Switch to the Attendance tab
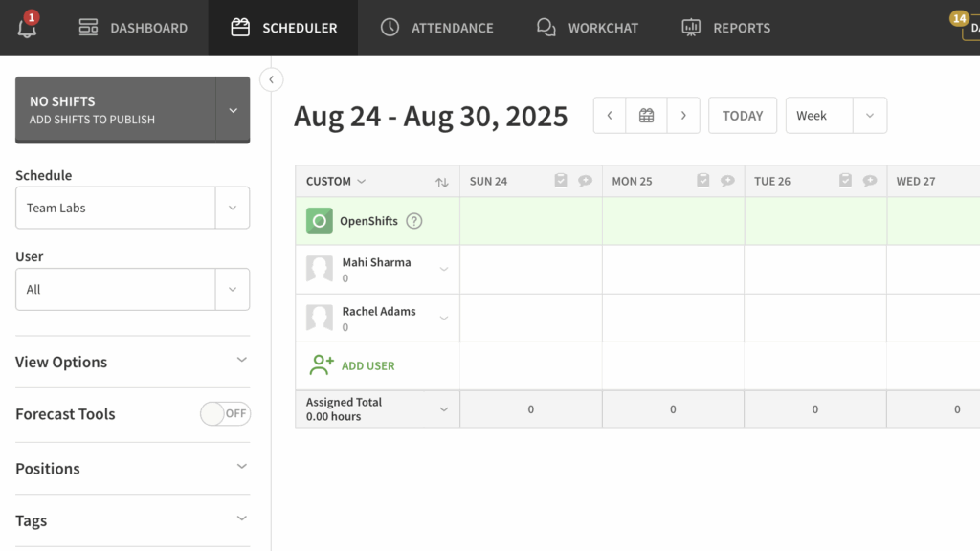980x551 pixels. click(x=436, y=28)
